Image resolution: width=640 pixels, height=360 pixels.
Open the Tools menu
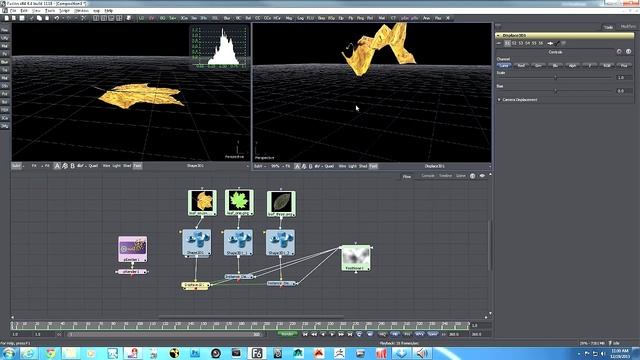point(49,11)
